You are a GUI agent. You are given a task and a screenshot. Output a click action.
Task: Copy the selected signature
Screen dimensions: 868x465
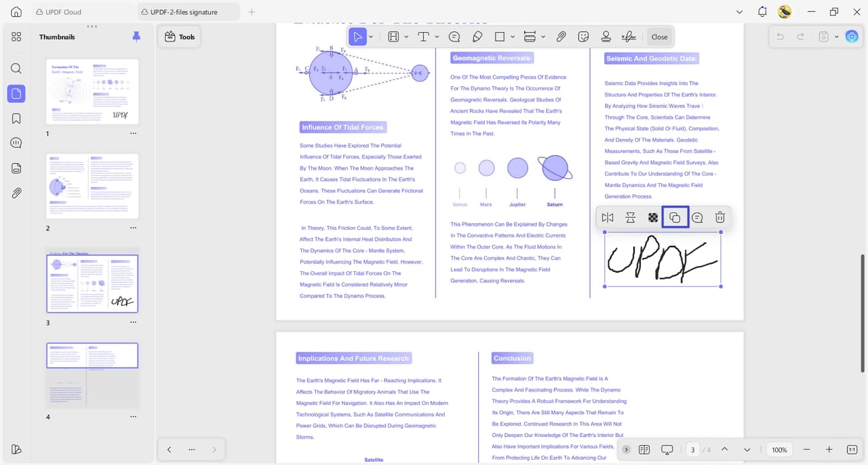pos(675,218)
